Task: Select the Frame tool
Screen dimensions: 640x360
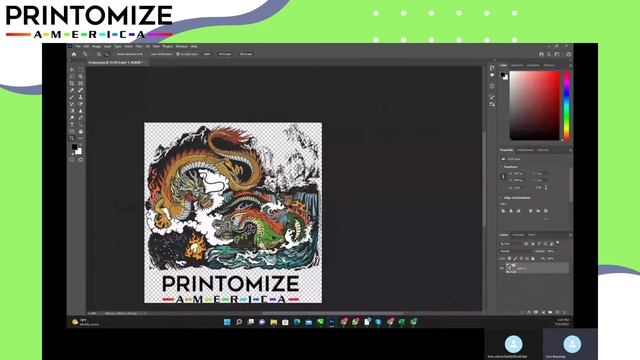Action: click(x=80, y=83)
